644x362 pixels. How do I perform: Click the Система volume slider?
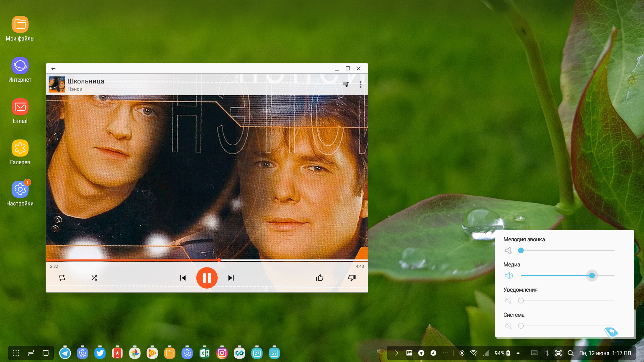point(568,326)
